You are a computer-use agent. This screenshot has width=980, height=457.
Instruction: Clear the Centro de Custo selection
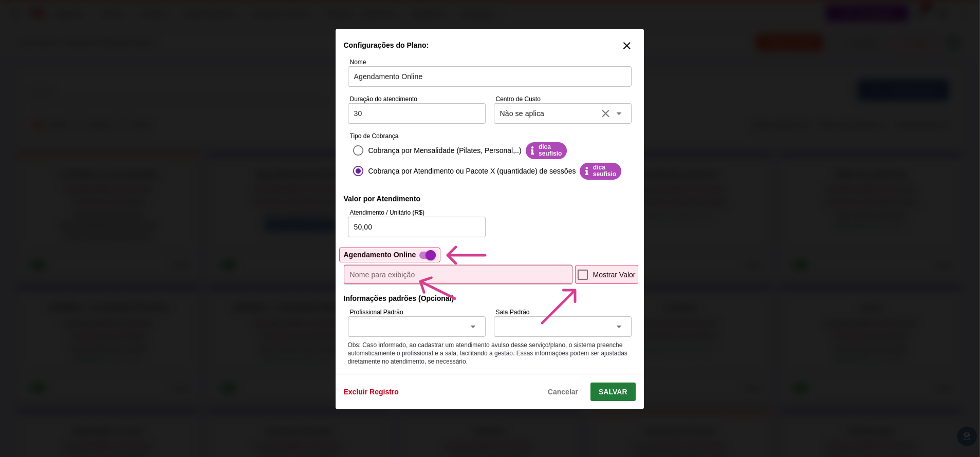[x=605, y=113]
